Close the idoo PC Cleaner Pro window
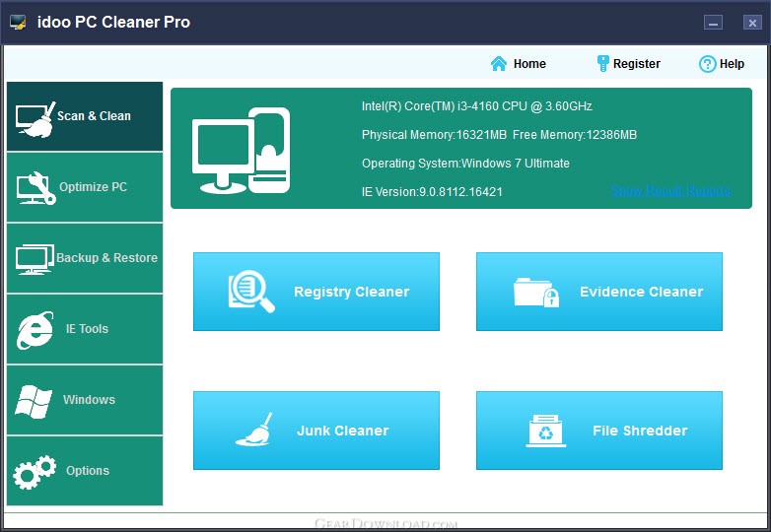The image size is (771, 532). [x=752, y=23]
